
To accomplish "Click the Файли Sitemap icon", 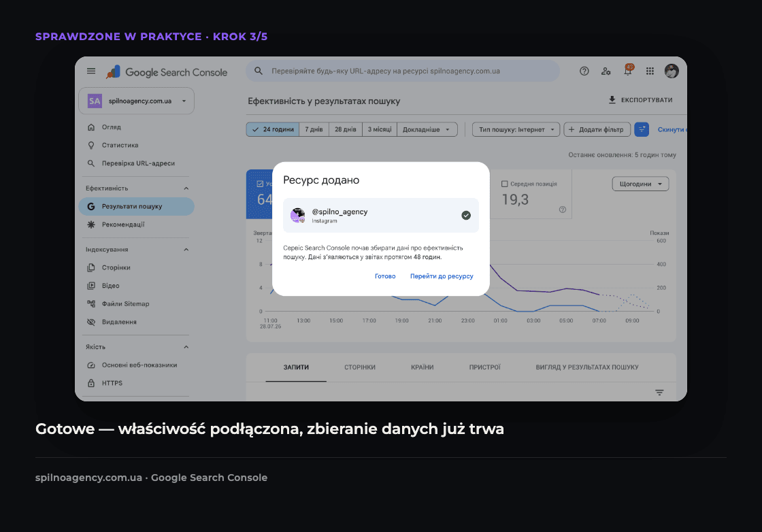I will click(x=91, y=303).
